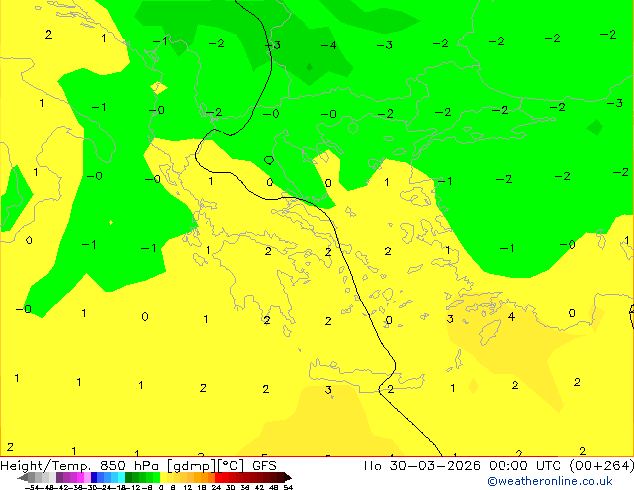The height and width of the screenshot is (490, 634).
Task: Click the Height/Temp. 850 hPa title text
Action: pyautogui.click(x=79, y=466)
